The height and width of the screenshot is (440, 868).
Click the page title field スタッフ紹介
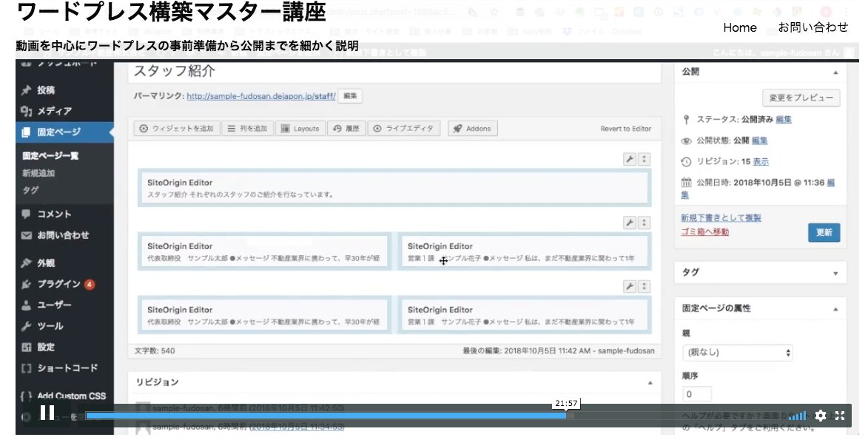[x=394, y=72]
